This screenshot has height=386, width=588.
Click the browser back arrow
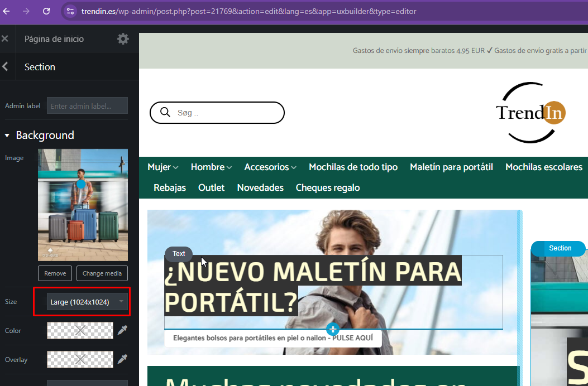pyautogui.click(x=7, y=11)
